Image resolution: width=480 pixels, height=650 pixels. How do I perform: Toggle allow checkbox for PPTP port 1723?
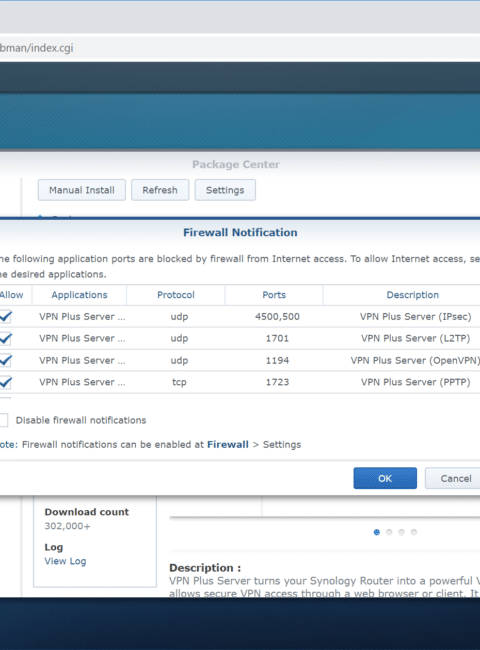pos(5,382)
